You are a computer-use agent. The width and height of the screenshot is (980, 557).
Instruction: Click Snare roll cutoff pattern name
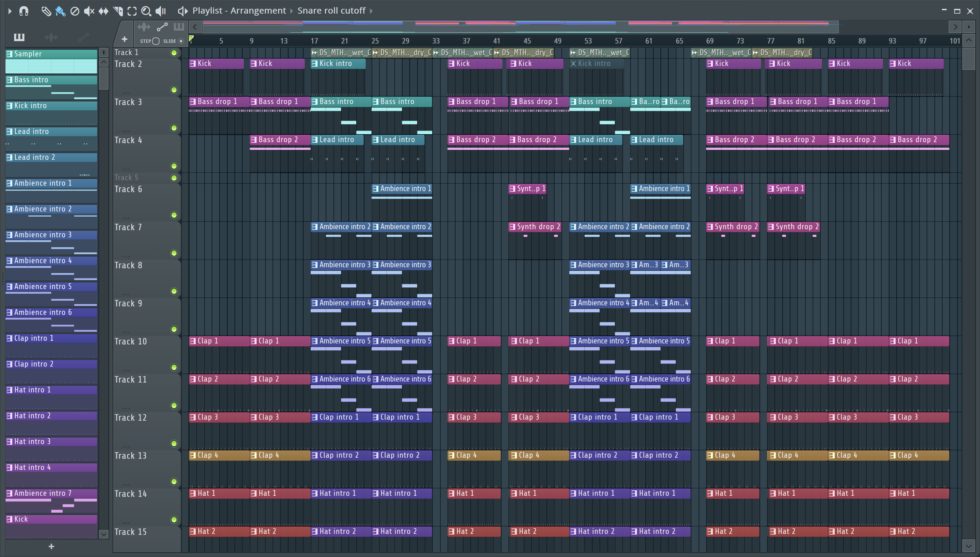[x=331, y=11]
